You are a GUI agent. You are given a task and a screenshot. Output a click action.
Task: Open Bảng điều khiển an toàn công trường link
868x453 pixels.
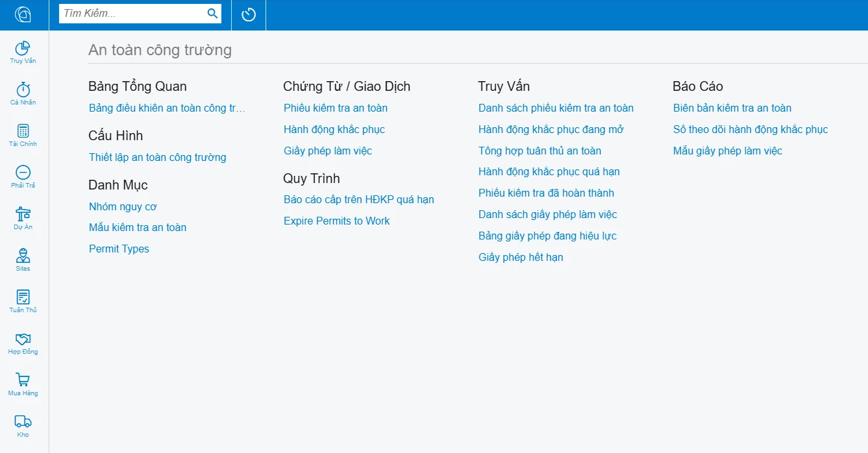[167, 108]
